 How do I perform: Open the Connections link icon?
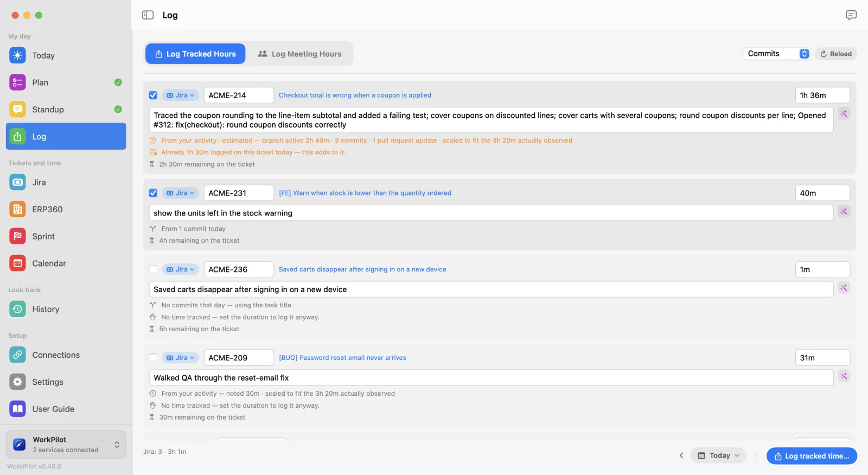[x=17, y=355]
